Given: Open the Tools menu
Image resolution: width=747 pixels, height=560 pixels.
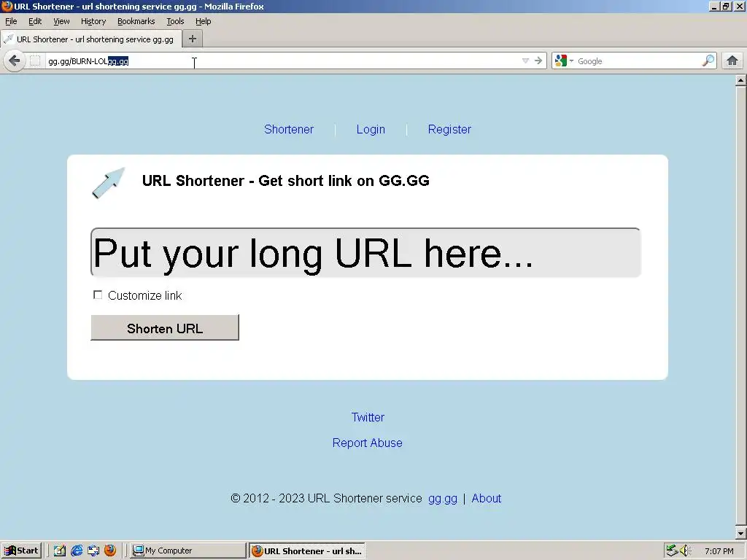Looking at the screenshot, I should [175, 21].
